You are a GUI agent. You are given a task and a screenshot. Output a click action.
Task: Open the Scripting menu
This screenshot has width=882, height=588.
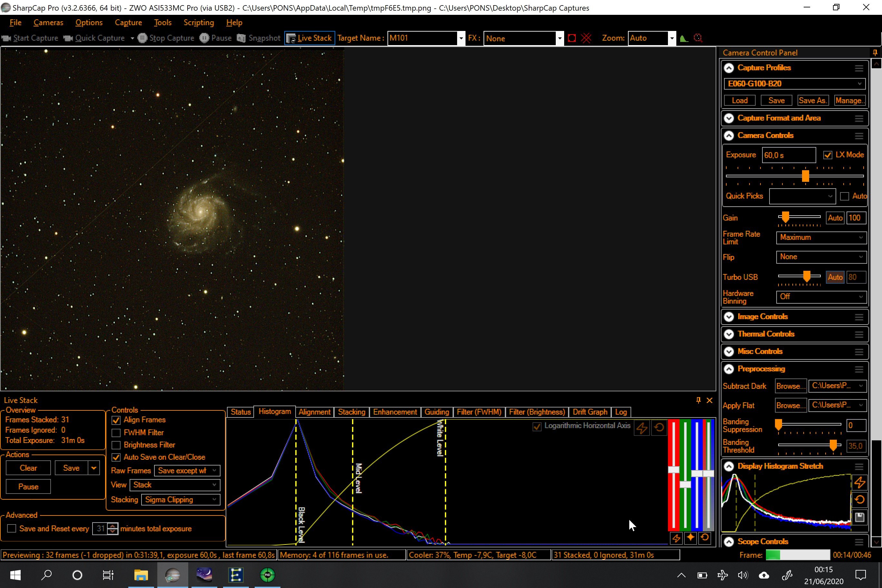(x=198, y=23)
